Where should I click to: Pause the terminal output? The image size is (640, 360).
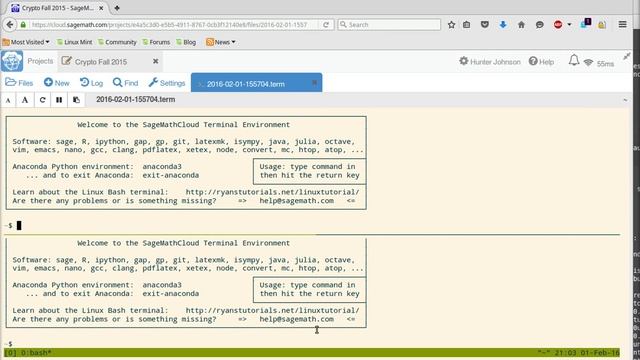(x=59, y=100)
